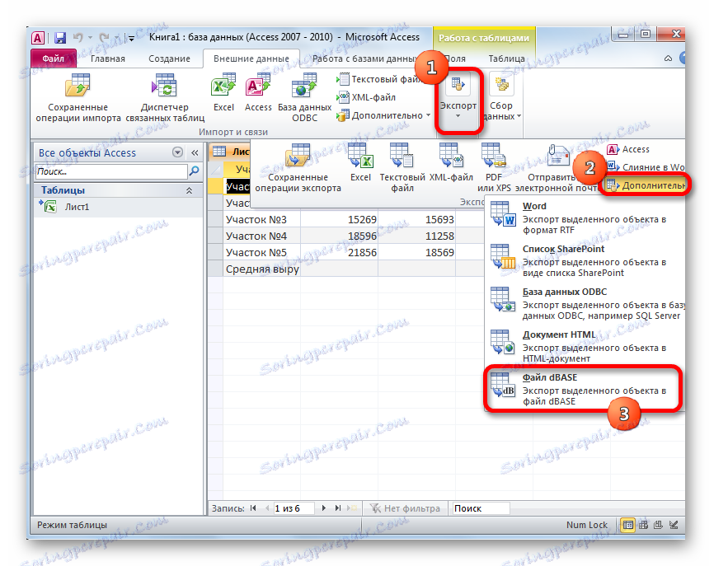Click cell Участок №4
The width and height of the screenshot is (728, 566).
pyautogui.click(x=262, y=236)
